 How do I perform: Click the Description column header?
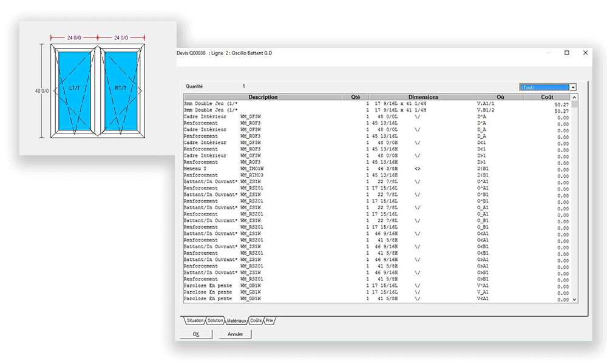pyautogui.click(x=262, y=97)
